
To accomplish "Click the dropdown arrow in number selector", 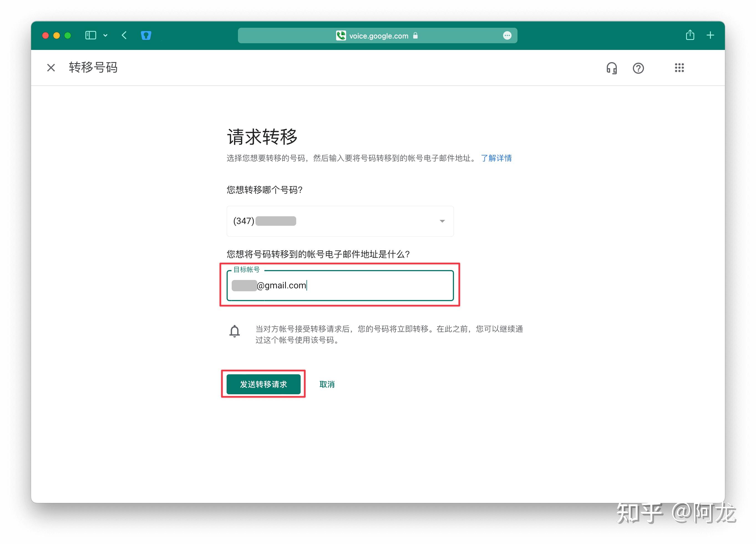I will [x=442, y=221].
